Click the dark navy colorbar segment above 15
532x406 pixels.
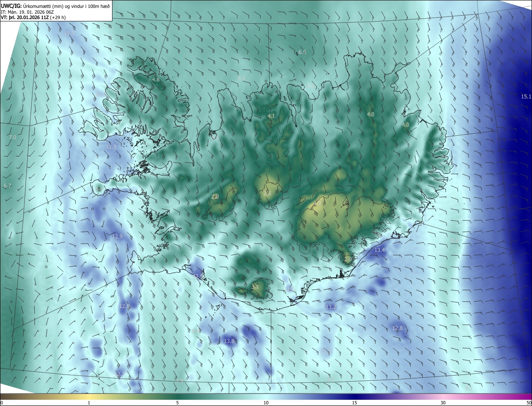[355, 396]
